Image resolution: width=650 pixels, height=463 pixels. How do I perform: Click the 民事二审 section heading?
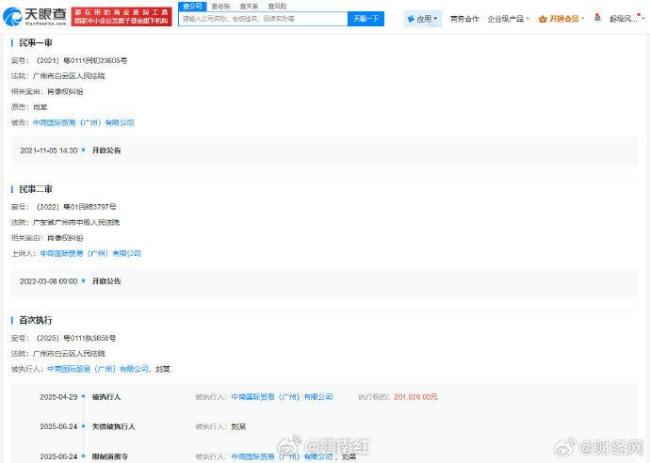[x=36, y=189]
